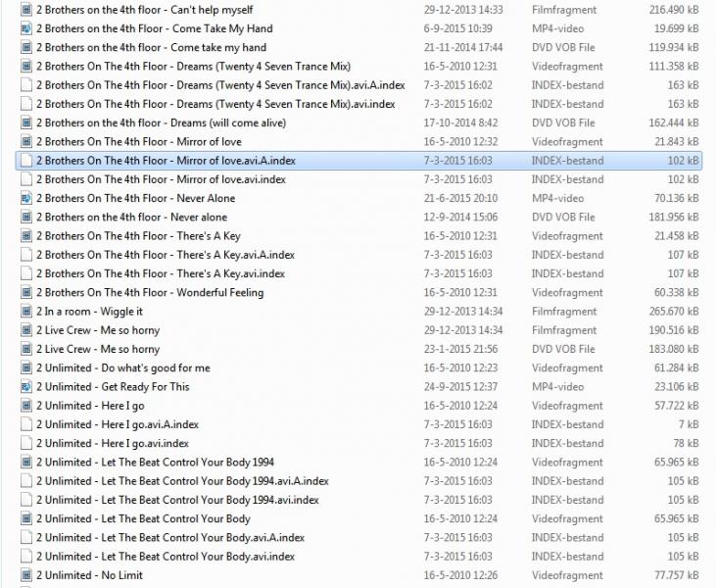716x588 pixels.
Task: Click size '60.338 kB'
Action: [x=676, y=292]
